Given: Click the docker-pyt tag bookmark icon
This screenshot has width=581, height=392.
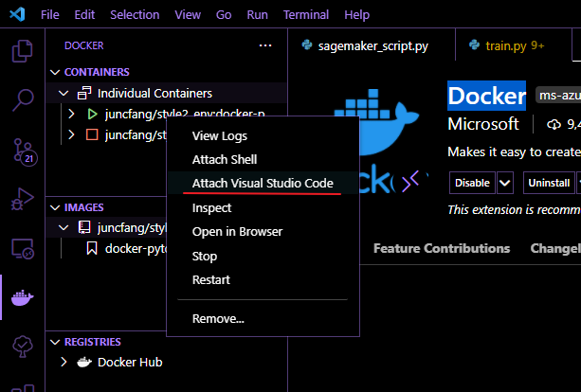Looking at the screenshot, I should click(92, 248).
